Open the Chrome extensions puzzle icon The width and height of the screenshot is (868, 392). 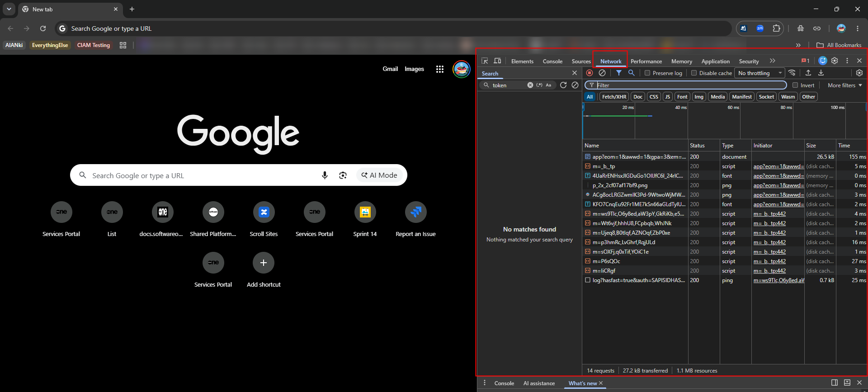[776, 28]
